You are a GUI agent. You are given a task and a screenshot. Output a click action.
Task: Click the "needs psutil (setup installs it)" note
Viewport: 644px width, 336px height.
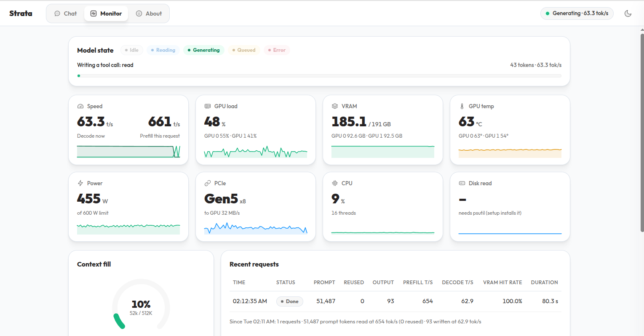(x=490, y=213)
